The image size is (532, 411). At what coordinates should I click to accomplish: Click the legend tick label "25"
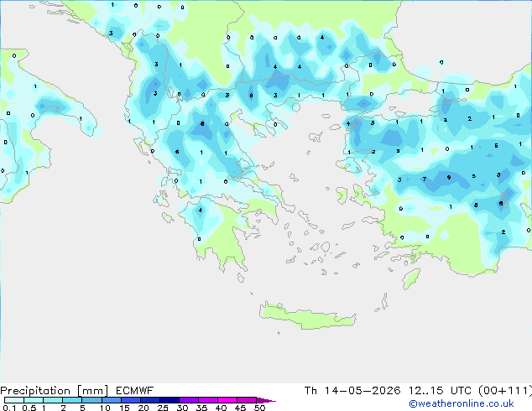click(x=163, y=408)
